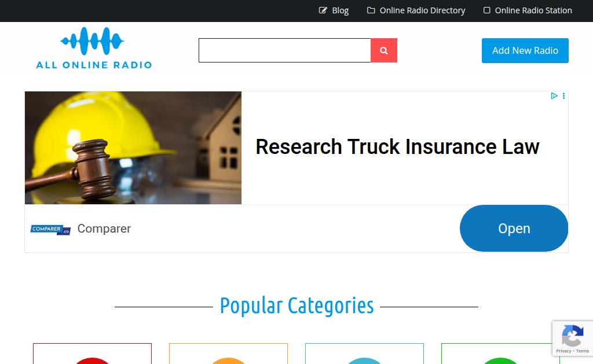Click the Comparer logo icon in the ad
Viewport: 593px width, 364px height.
50,229
